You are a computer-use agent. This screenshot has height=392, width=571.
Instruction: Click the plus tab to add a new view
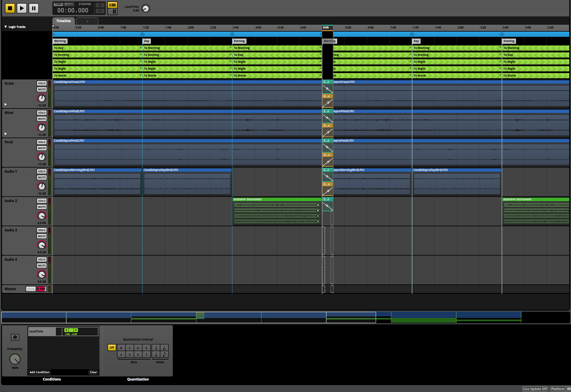click(87, 21)
